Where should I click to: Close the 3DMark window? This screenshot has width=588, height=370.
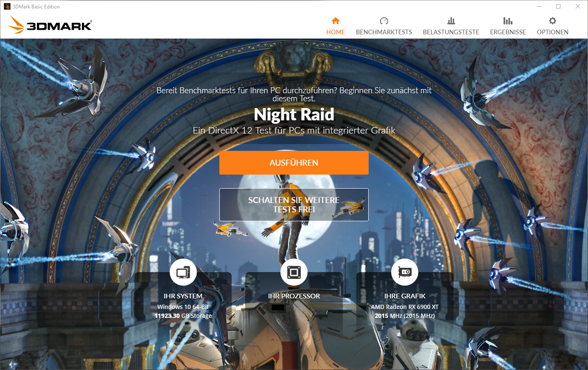point(578,6)
